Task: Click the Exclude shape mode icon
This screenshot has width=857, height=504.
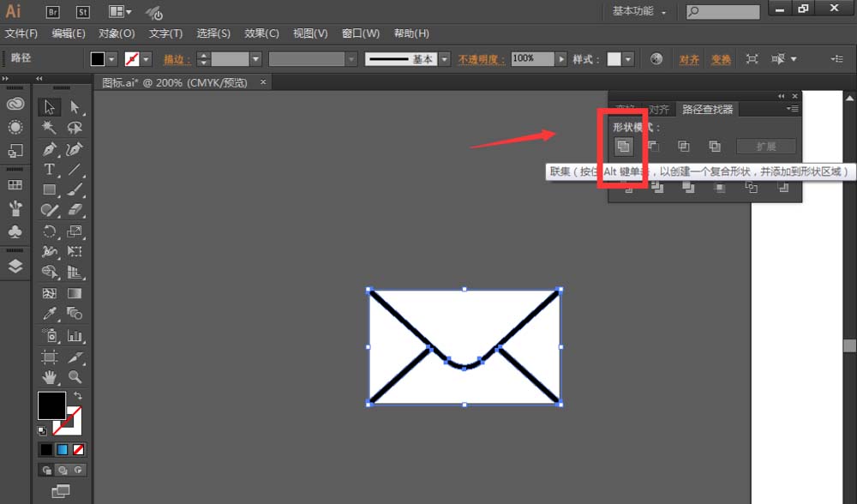Action: [715, 146]
